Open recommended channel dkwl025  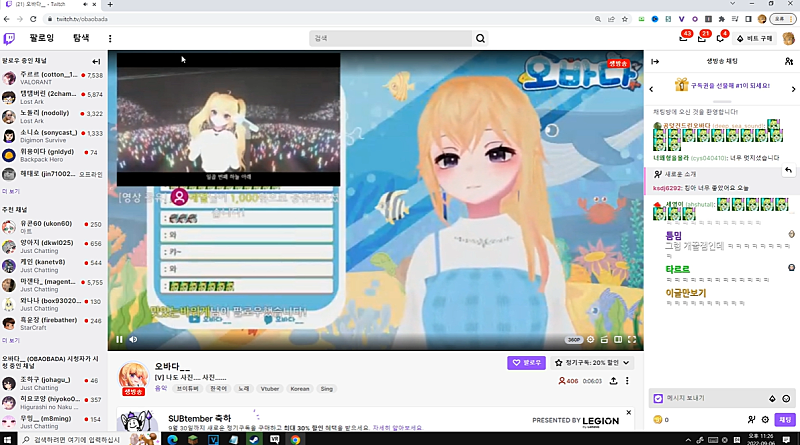click(x=53, y=246)
